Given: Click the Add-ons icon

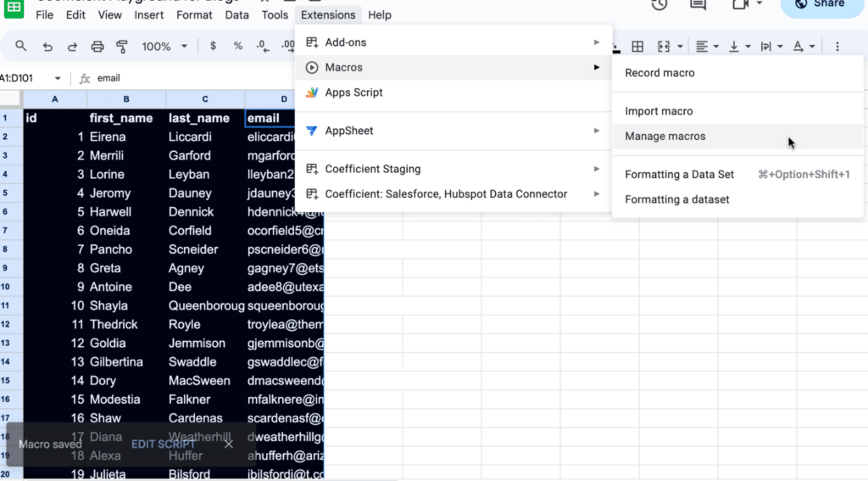Looking at the screenshot, I should pos(312,42).
